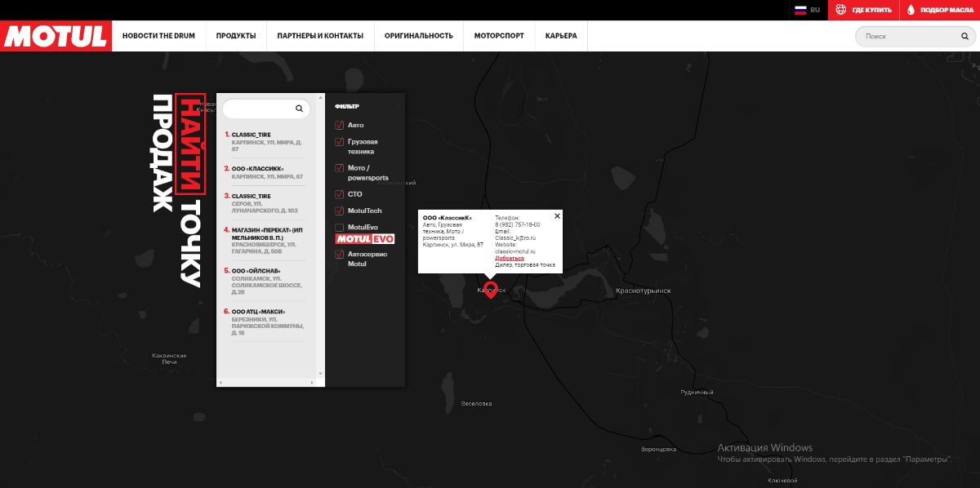Click the Воронцовка label on the map
The height and width of the screenshot is (488, 980).
coord(658,449)
